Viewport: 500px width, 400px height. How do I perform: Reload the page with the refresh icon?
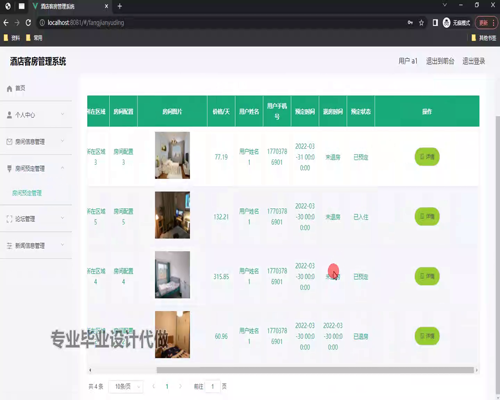tap(28, 23)
